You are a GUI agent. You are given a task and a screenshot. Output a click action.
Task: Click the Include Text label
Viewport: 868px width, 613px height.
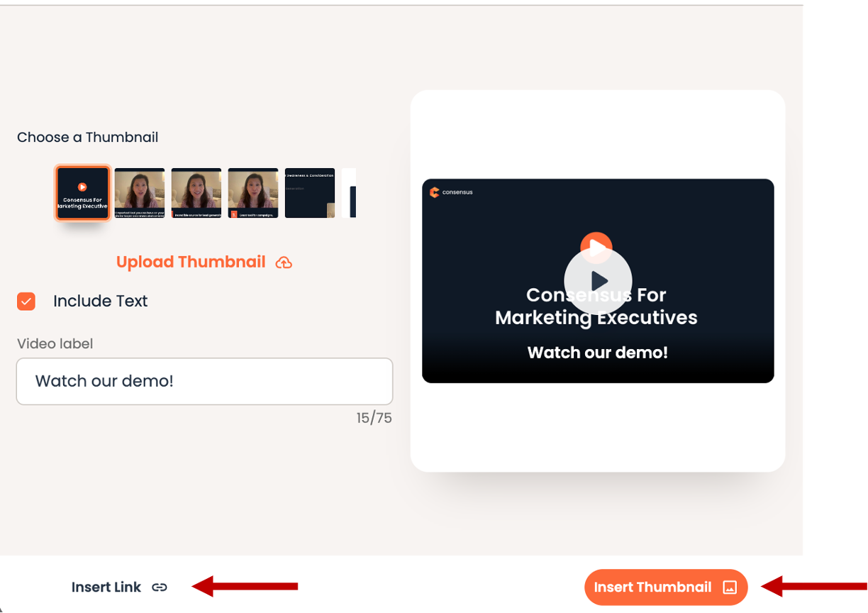(100, 302)
